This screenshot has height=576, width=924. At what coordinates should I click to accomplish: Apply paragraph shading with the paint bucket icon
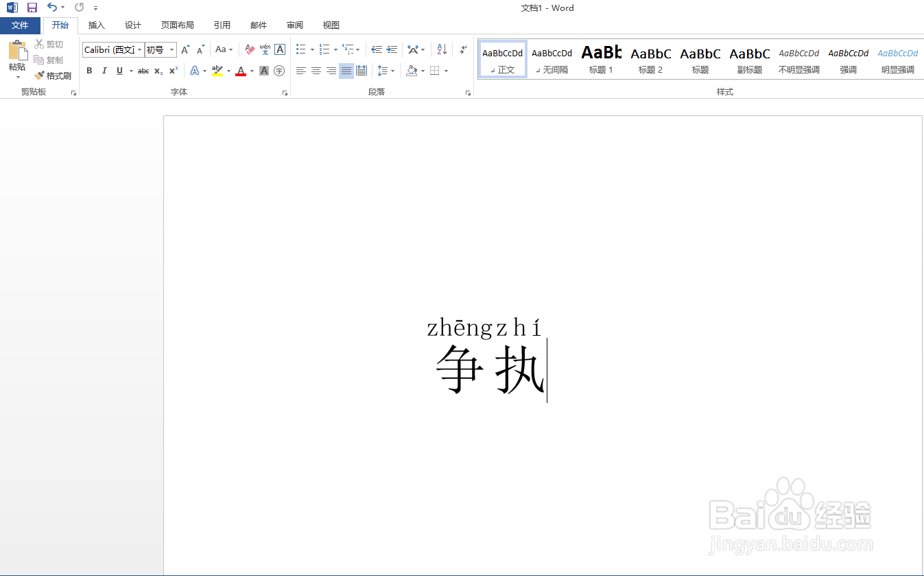click(x=412, y=71)
